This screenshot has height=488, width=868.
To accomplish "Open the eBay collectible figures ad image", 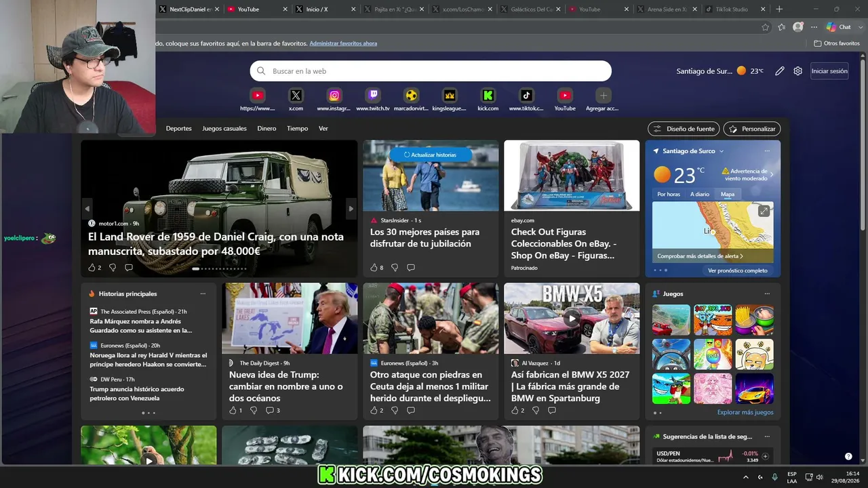I will click(572, 176).
